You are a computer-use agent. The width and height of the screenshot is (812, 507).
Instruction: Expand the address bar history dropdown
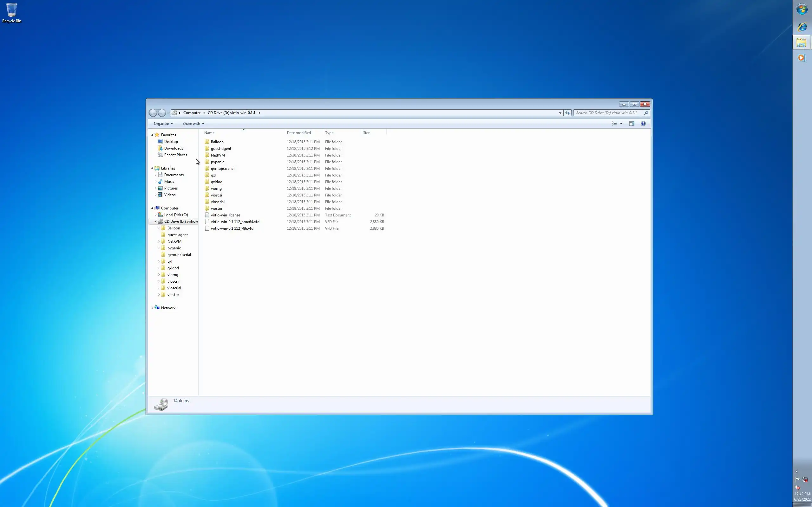click(560, 113)
